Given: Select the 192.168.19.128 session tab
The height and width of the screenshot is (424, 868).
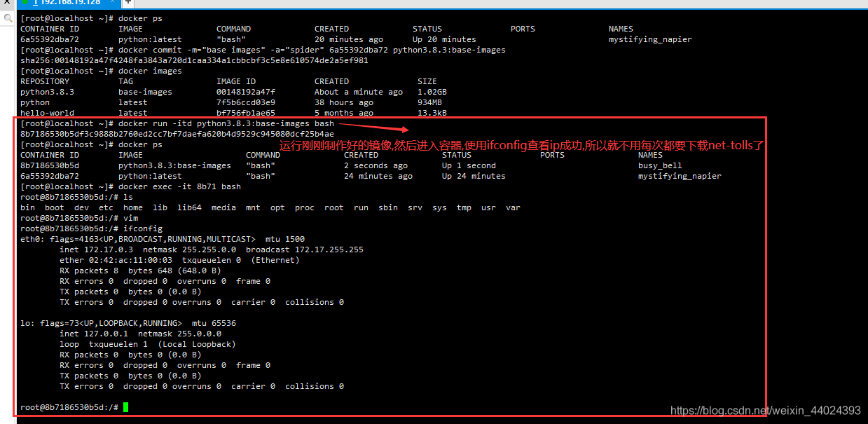Looking at the screenshot, I should click(70, 3).
